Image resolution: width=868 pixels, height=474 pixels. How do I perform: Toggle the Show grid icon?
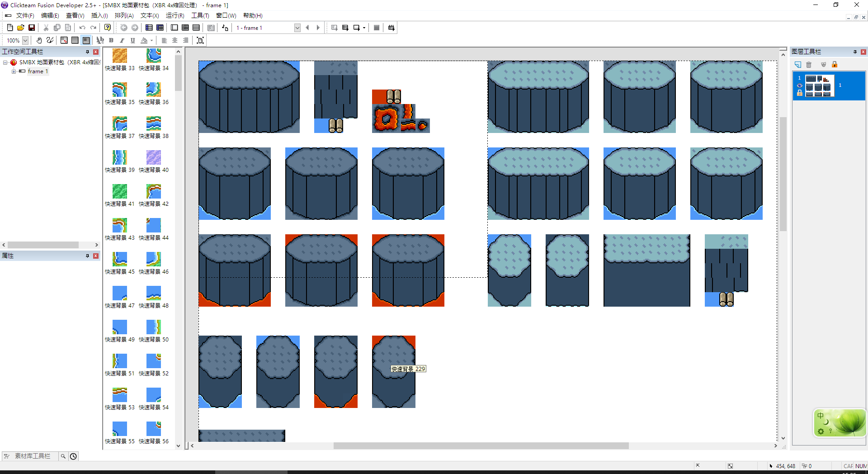(75, 40)
